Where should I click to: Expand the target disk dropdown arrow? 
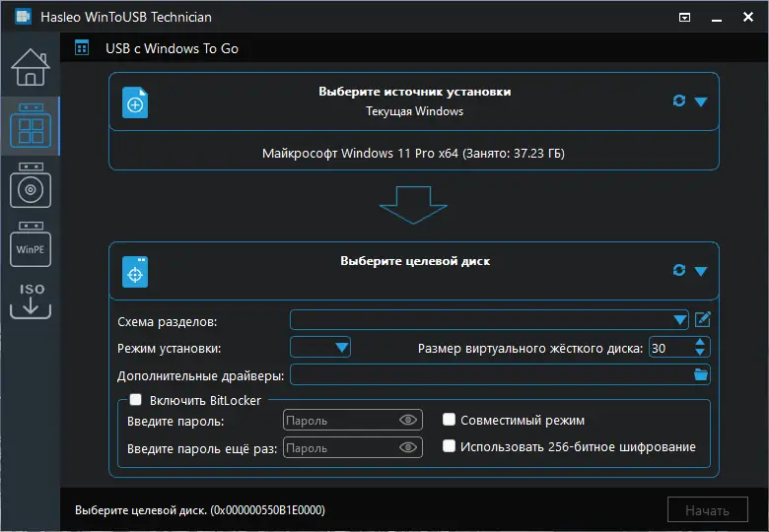tap(701, 271)
